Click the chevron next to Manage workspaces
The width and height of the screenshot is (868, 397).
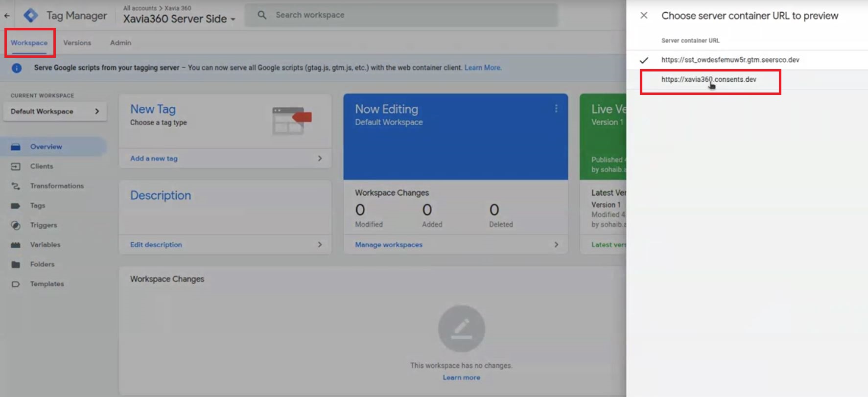point(556,245)
